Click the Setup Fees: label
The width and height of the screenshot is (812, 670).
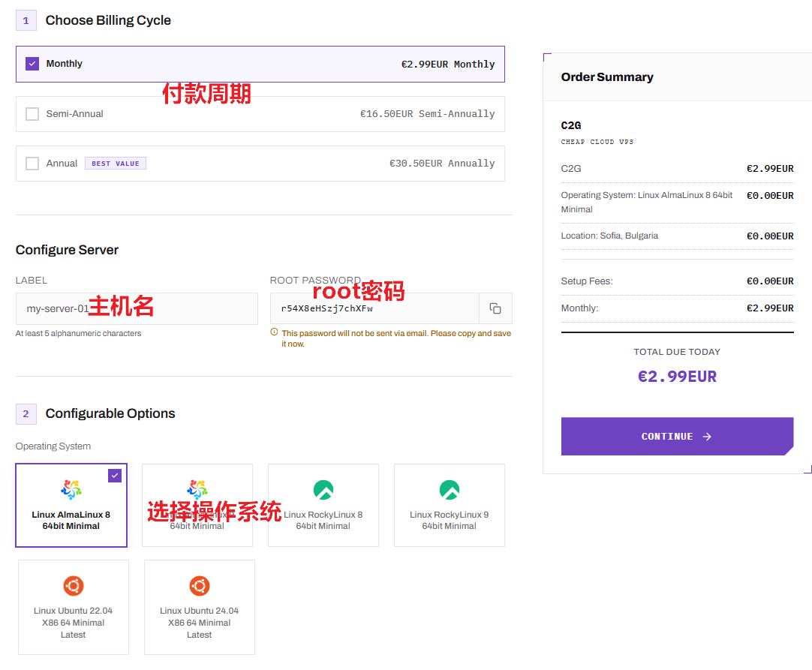pos(587,281)
